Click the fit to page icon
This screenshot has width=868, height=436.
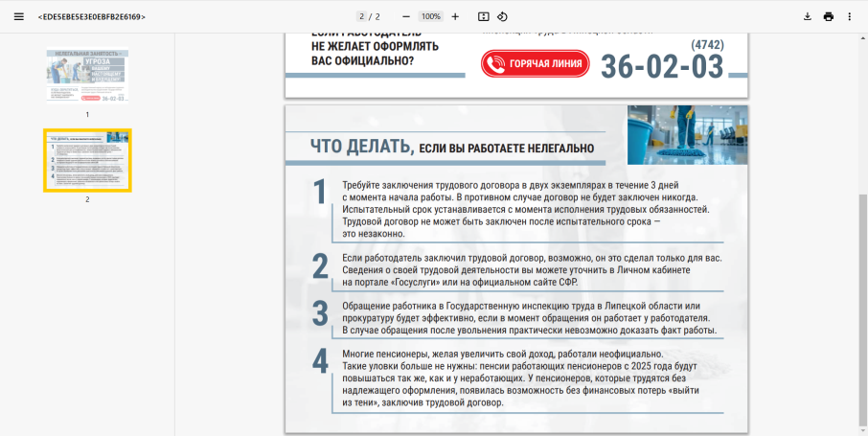coord(483,16)
